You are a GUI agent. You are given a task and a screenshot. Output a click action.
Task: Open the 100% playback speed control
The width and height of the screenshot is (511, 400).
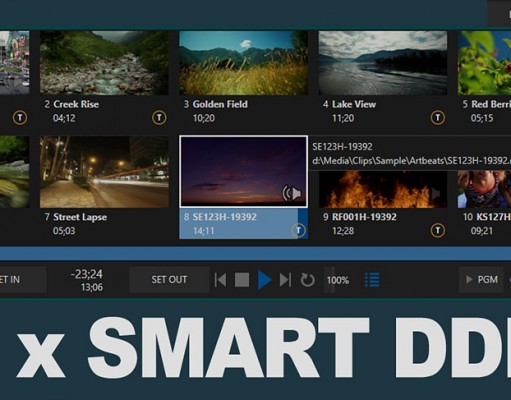click(337, 280)
